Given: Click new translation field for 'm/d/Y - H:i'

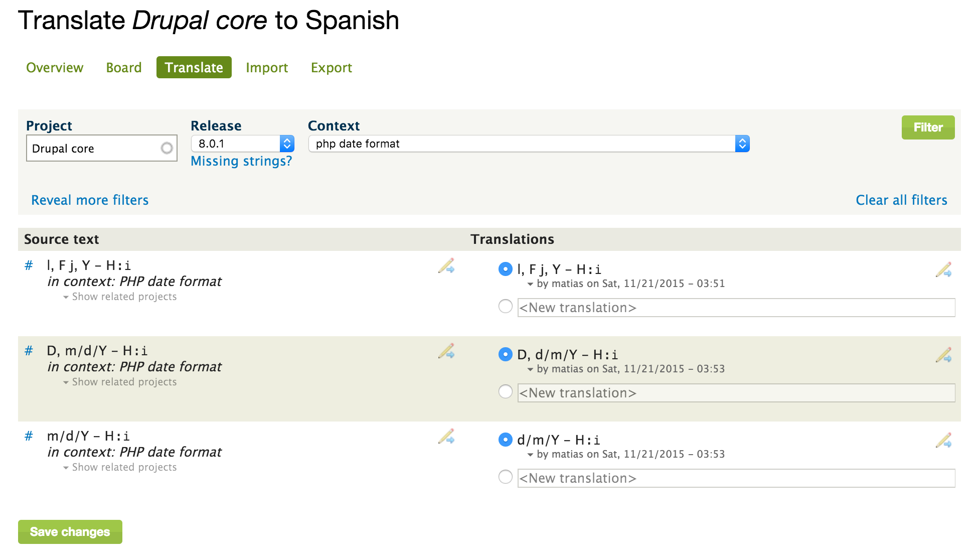Looking at the screenshot, I should click(x=736, y=478).
